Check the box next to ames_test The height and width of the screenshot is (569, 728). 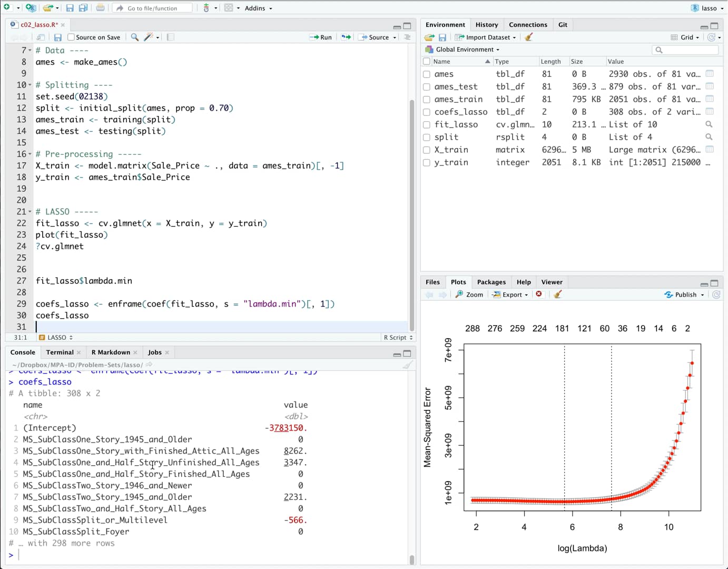pos(427,87)
